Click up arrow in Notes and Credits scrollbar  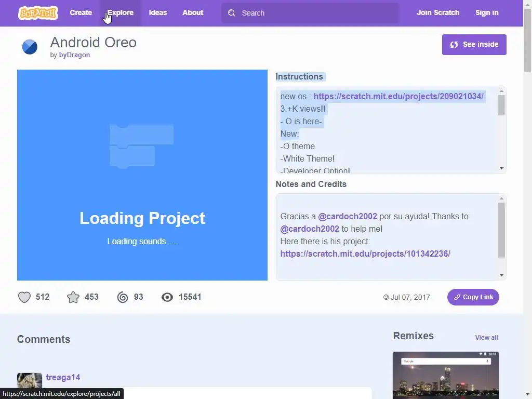click(x=501, y=198)
